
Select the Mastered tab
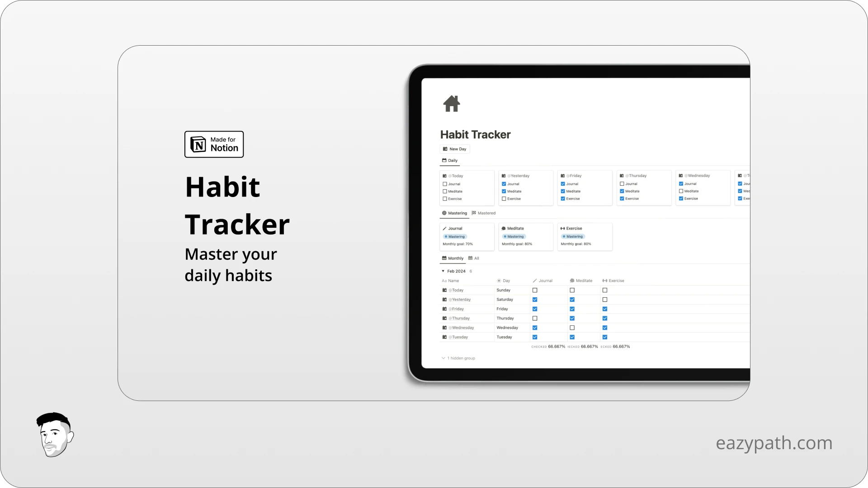[x=486, y=213]
